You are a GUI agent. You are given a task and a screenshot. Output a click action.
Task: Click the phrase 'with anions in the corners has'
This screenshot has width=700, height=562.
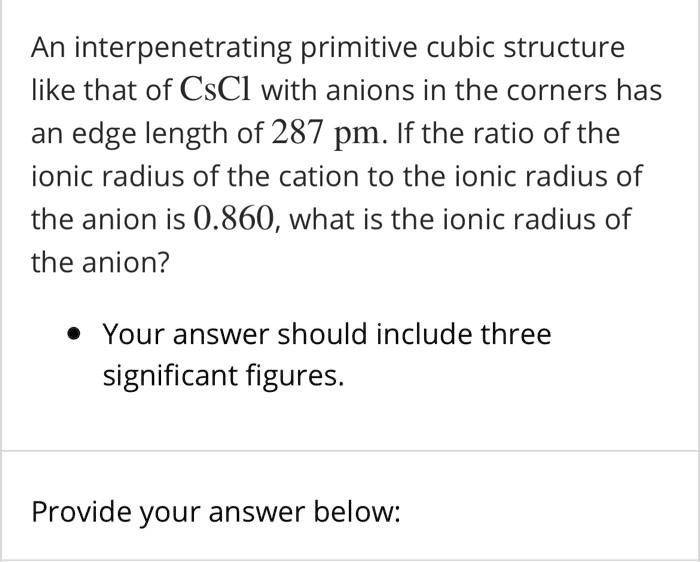[x=461, y=90]
